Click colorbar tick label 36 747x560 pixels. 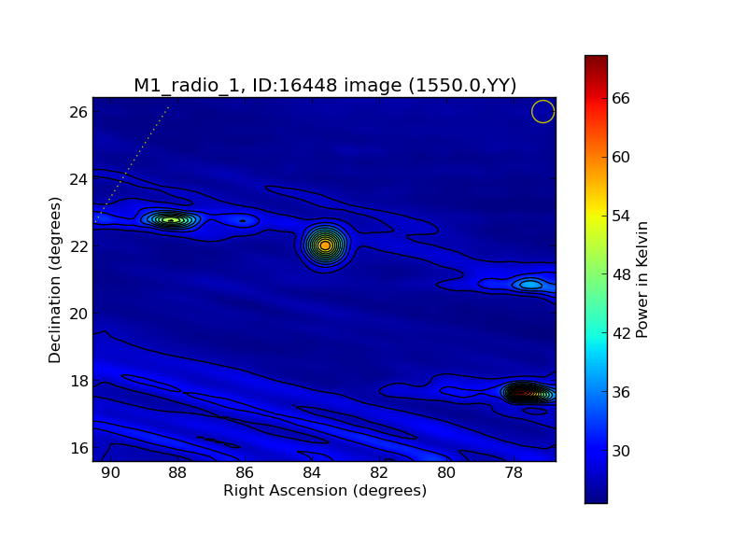pos(621,392)
